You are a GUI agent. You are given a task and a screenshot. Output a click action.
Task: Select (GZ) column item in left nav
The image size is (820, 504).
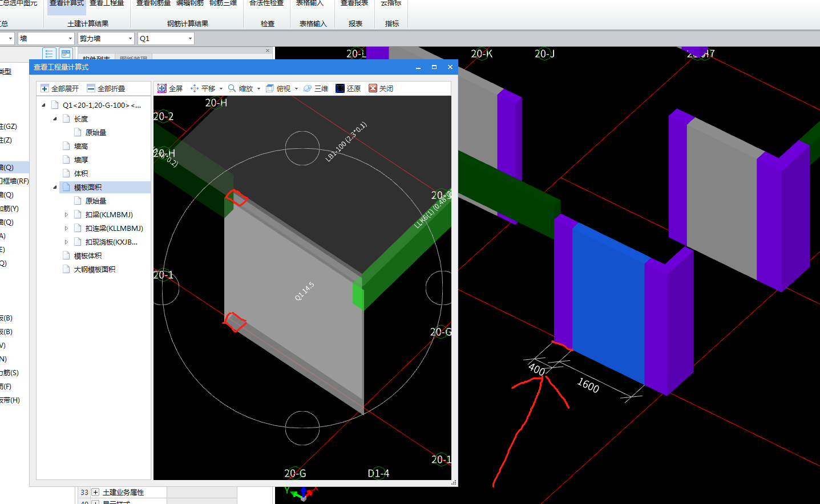click(x=9, y=127)
